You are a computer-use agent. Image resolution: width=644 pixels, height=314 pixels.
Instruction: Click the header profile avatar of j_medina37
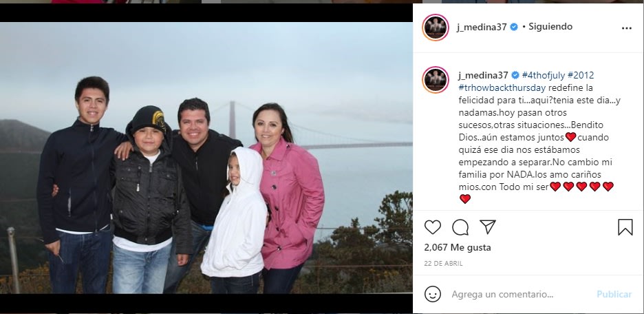(436, 28)
